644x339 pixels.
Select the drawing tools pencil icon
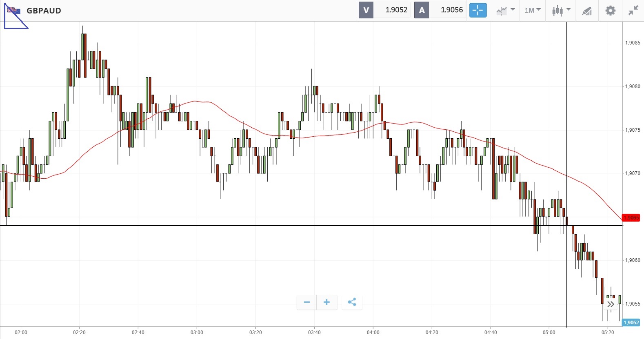(587, 11)
